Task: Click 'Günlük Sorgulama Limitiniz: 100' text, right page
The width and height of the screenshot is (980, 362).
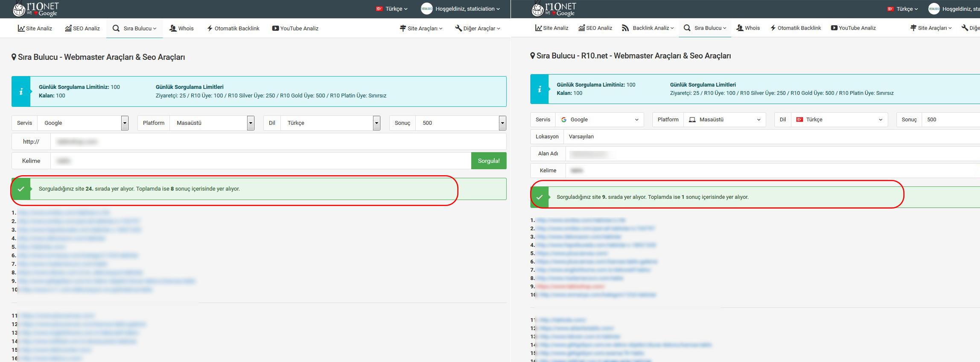Action: coord(596,85)
